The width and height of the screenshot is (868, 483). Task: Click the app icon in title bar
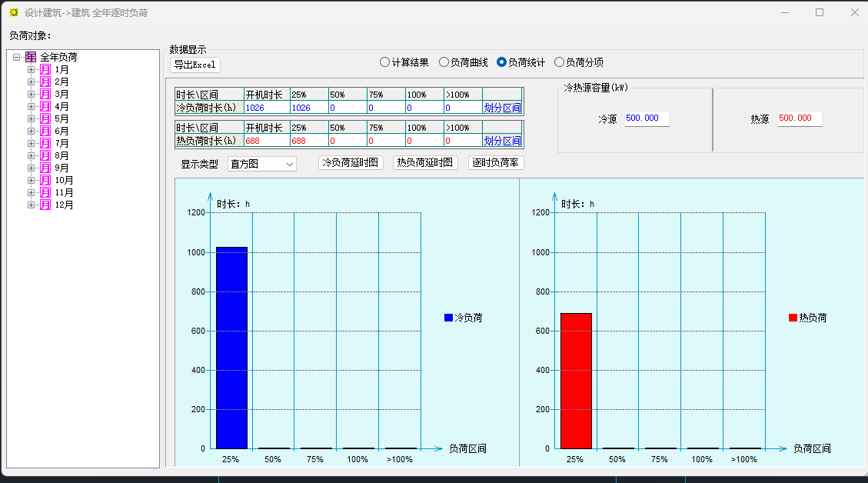(x=13, y=13)
